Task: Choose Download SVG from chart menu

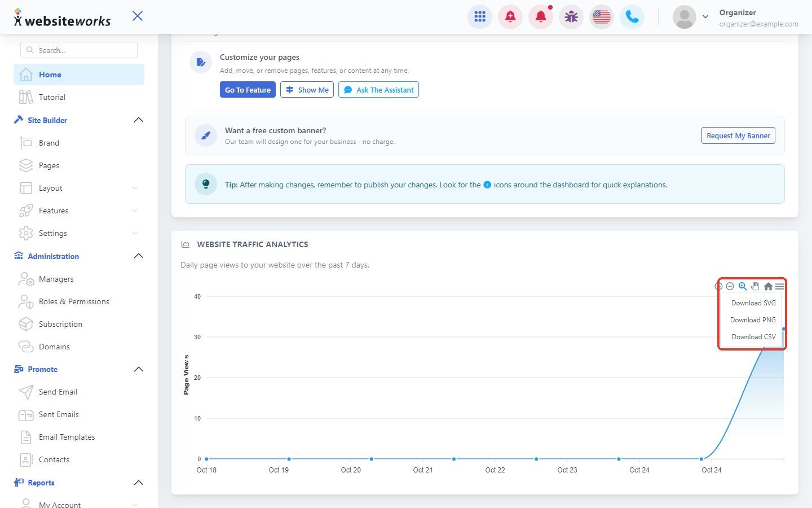Action: pos(753,303)
